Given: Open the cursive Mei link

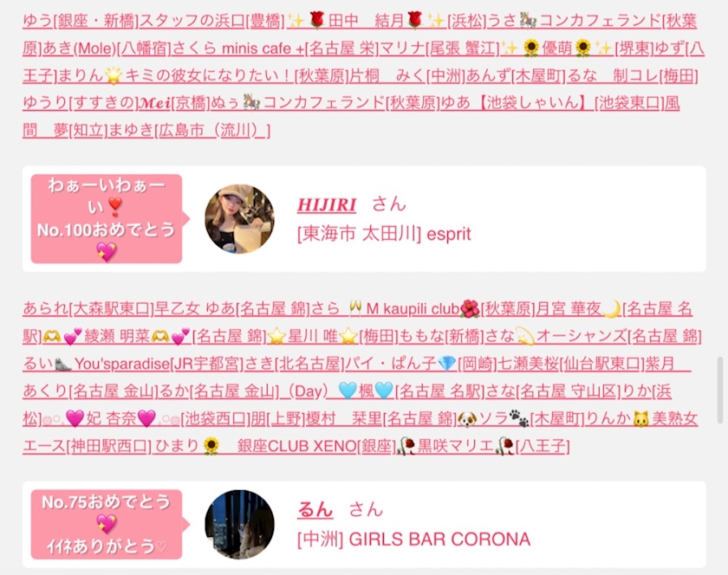Looking at the screenshot, I should [x=155, y=103].
